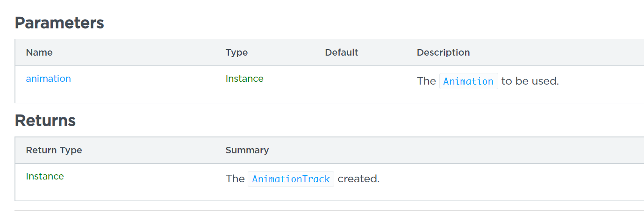Click the Name column header
This screenshot has height=215, width=644.
tap(39, 52)
